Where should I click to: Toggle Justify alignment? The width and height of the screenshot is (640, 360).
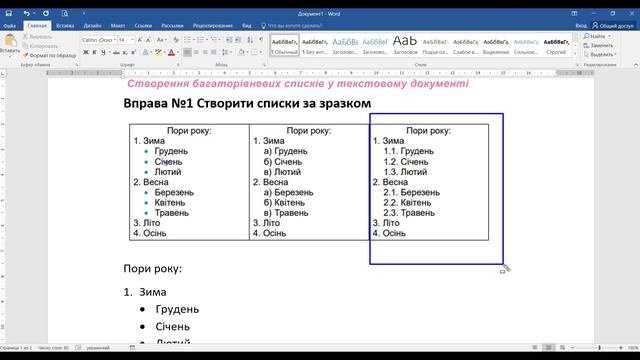(214, 52)
